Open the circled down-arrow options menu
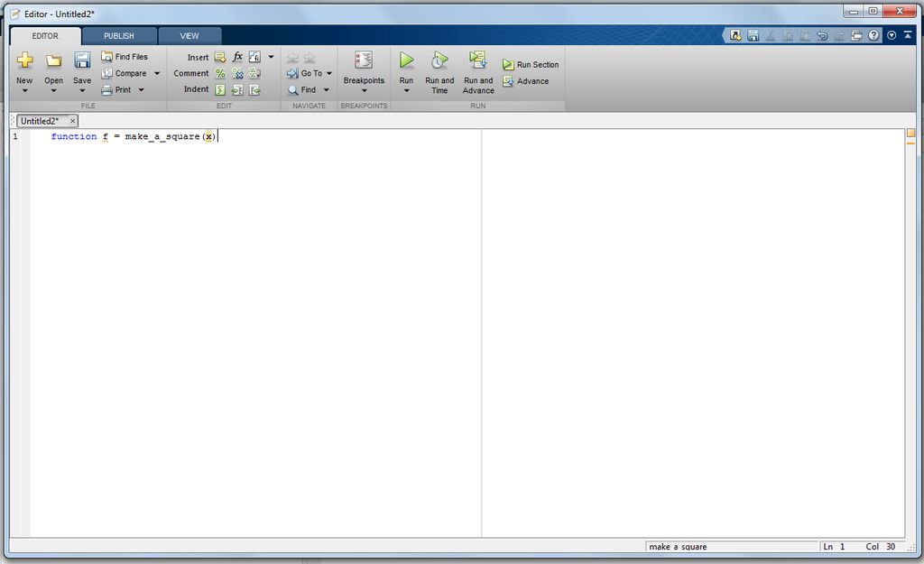Image resolution: width=924 pixels, height=564 pixels. click(x=892, y=35)
